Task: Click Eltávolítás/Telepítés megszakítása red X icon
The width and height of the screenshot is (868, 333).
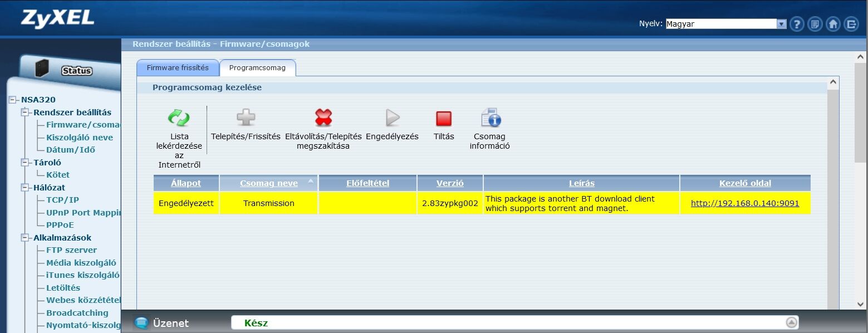Action: pos(323,117)
